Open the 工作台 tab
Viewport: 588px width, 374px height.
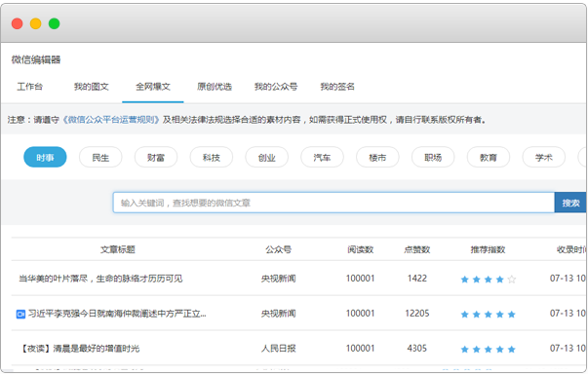coord(29,87)
